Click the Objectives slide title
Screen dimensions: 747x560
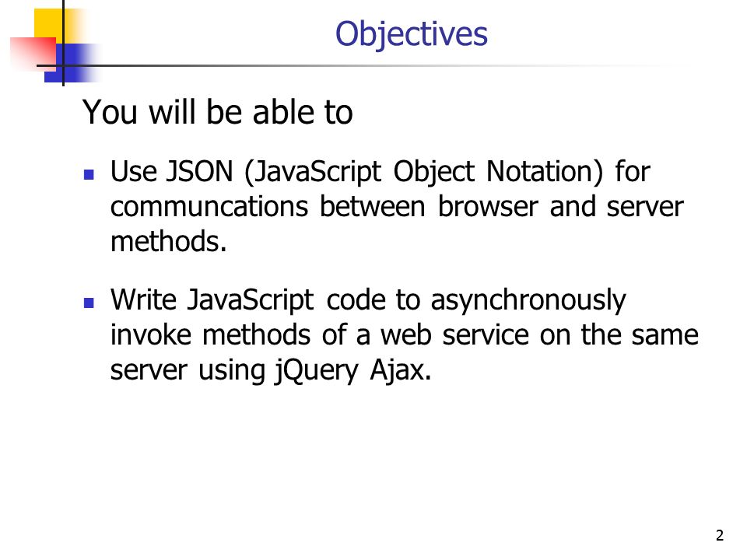pyautogui.click(x=411, y=34)
